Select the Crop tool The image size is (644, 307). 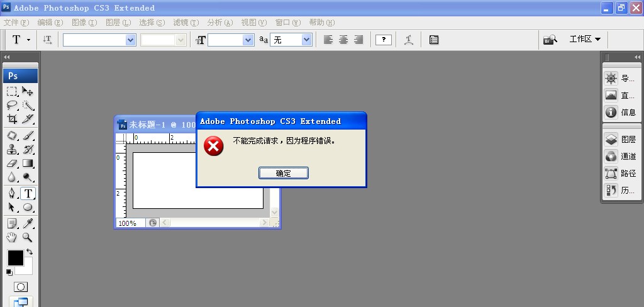point(13,119)
